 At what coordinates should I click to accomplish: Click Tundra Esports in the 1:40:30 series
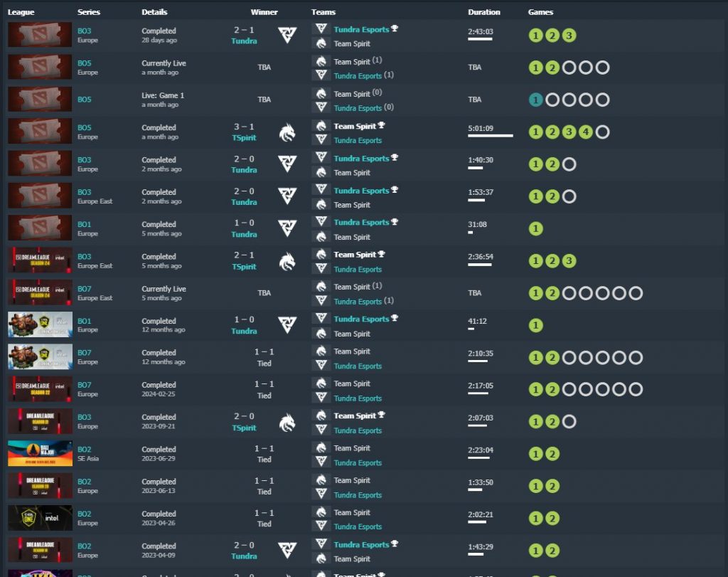tap(361, 159)
